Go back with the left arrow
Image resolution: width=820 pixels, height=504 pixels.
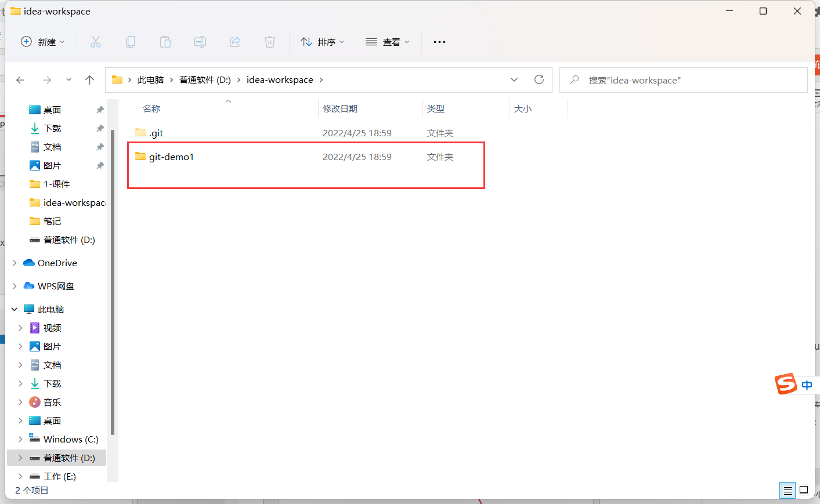click(x=20, y=80)
